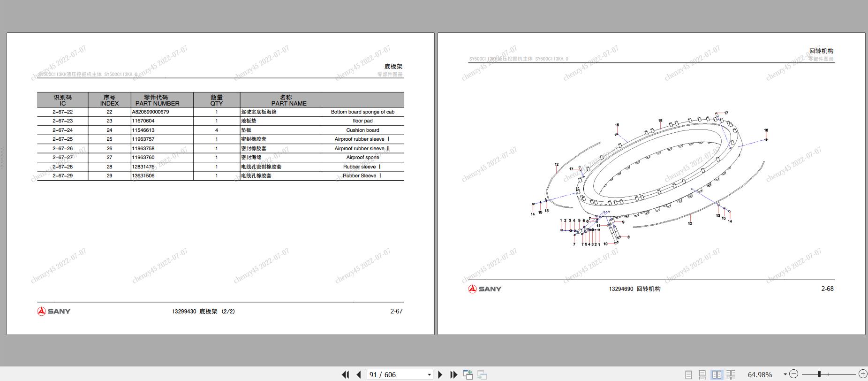The height and width of the screenshot is (381, 868).
Task: Jump to the last page
Action: 453,374
